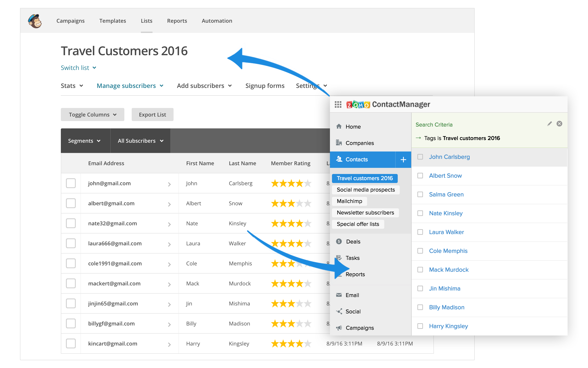Open Cole Memphis contact link
The width and height of the screenshot is (588, 368).
pos(448,251)
